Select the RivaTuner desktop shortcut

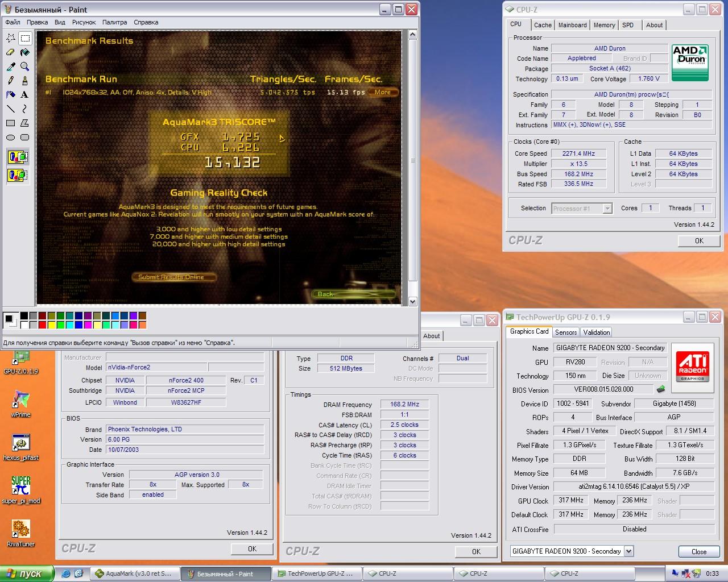pyautogui.click(x=20, y=534)
